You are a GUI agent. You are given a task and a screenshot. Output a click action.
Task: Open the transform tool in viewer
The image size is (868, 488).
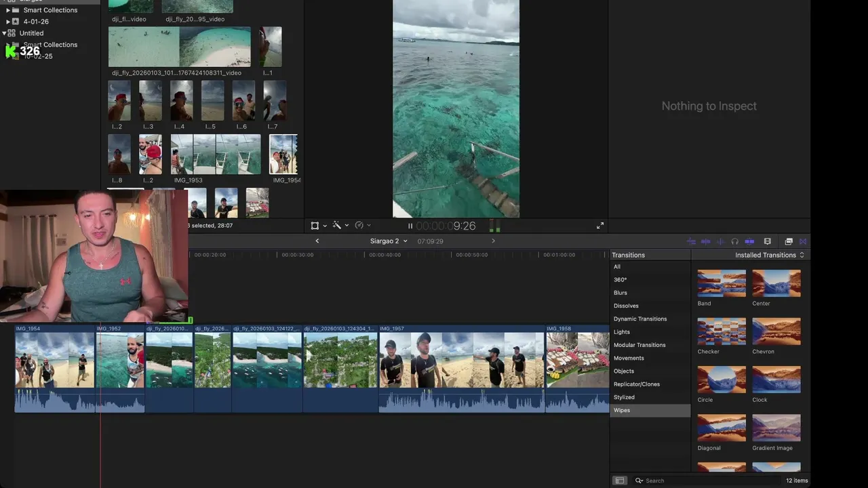tap(315, 226)
